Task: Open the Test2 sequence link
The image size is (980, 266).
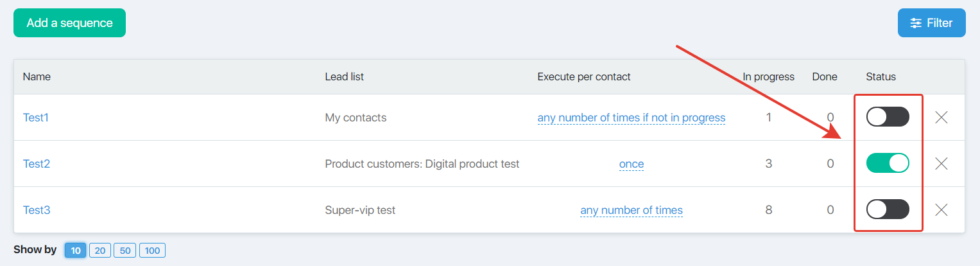Action: (x=37, y=164)
